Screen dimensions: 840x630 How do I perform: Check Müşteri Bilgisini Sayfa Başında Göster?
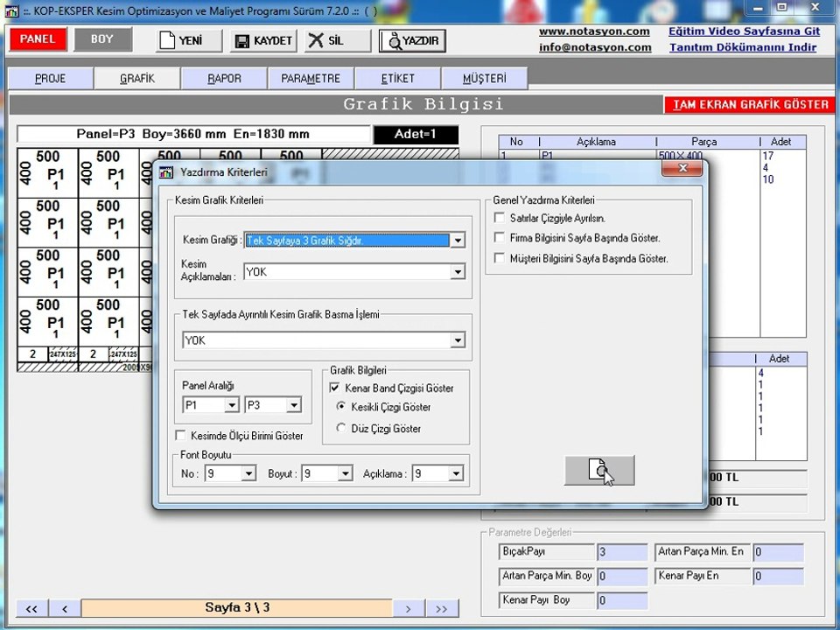[x=500, y=258]
